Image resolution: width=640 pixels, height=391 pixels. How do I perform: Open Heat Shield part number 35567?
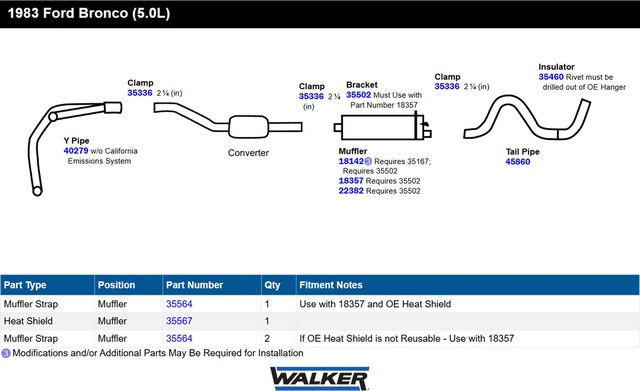click(x=179, y=321)
